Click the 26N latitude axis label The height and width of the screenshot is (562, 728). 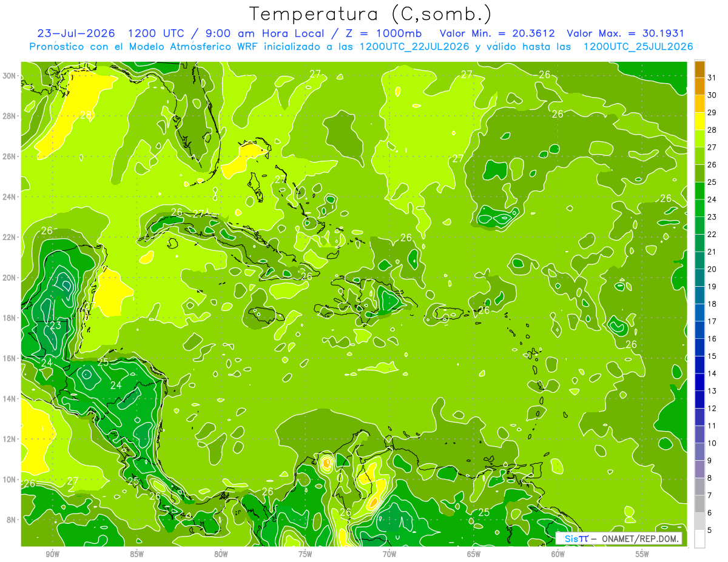pos(10,156)
